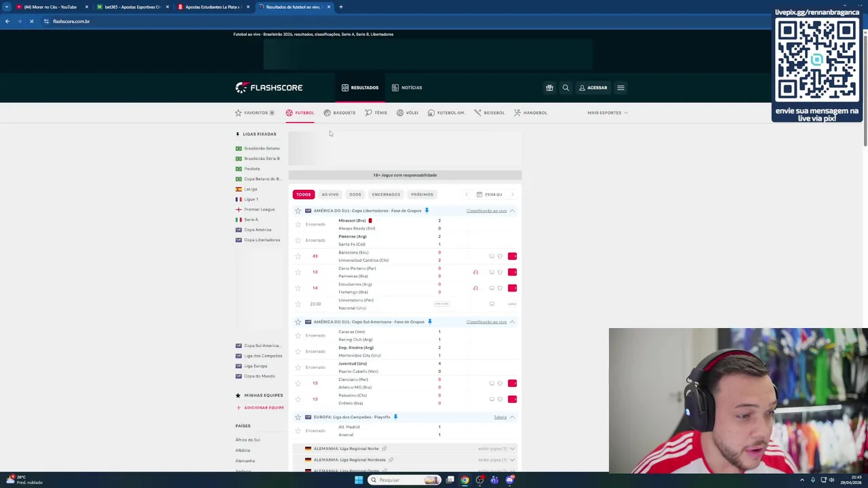This screenshot has height=488, width=868.
Task: Unpin Copa Sul-Americana league pin
Action: (x=429, y=322)
